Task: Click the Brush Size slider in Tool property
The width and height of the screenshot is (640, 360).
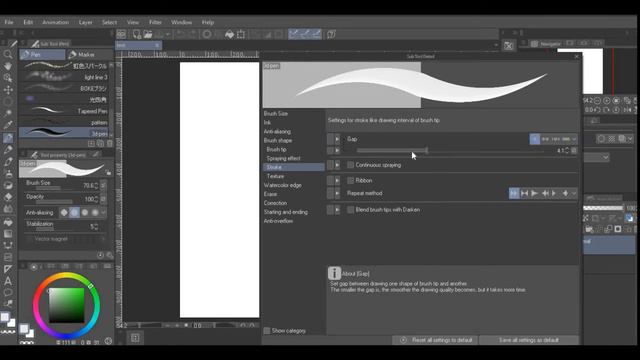Action: click(54, 189)
